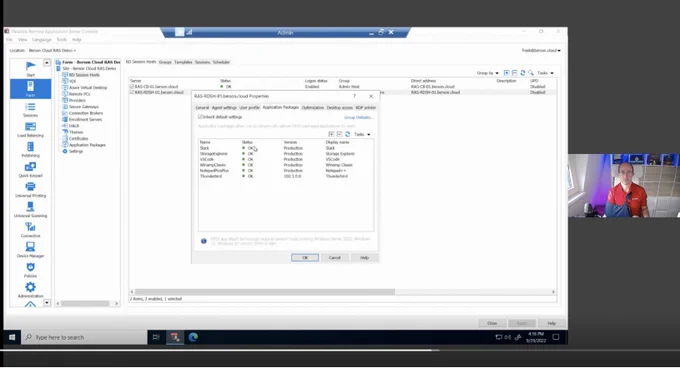The height and width of the screenshot is (368, 680).
Task: Click the RAS Console taskbar icon
Action: point(175,337)
